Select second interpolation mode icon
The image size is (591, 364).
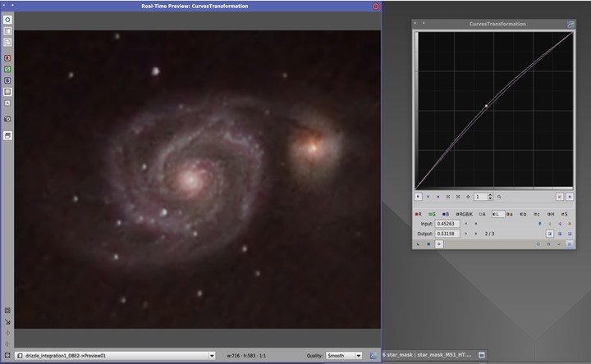coord(560,234)
